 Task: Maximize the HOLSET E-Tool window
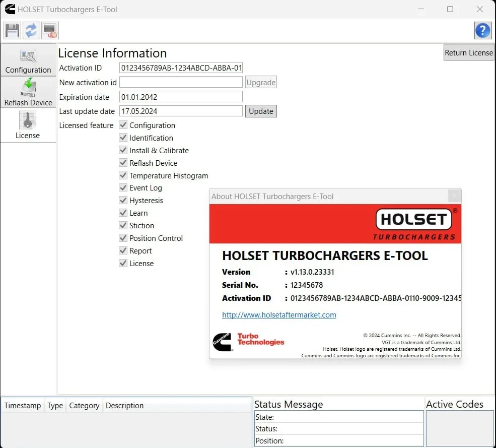point(450,9)
